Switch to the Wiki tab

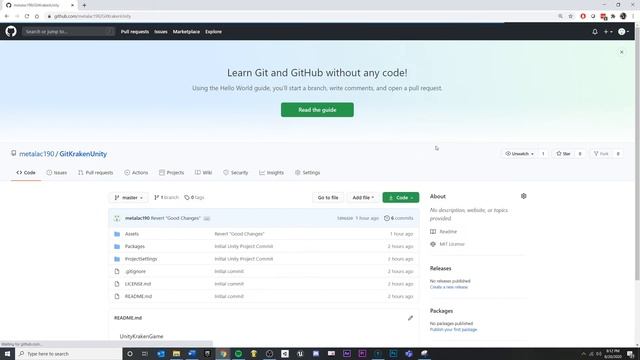point(203,173)
